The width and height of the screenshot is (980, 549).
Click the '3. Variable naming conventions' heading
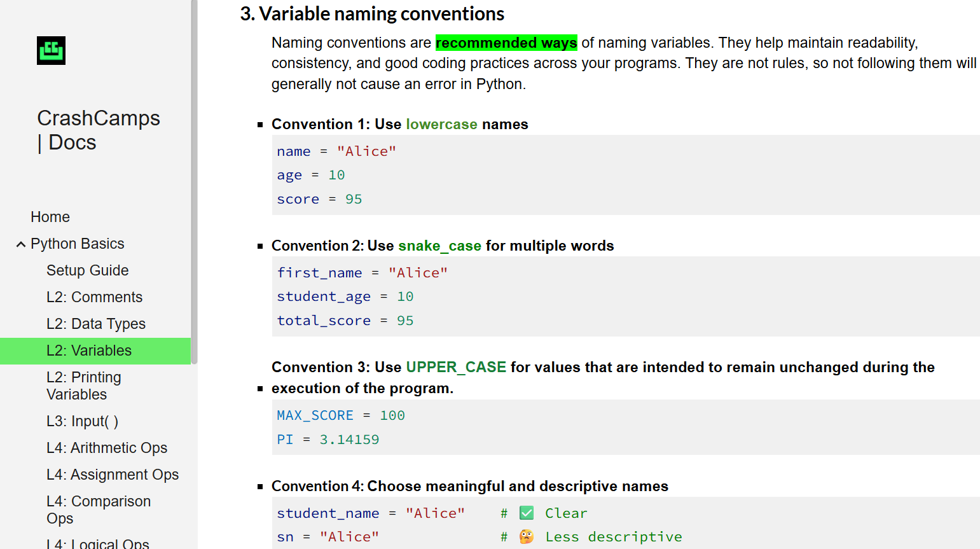tap(372, 14)
